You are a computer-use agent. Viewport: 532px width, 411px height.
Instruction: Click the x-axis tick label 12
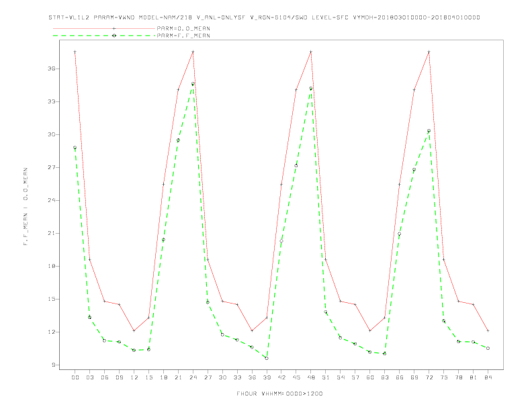[x=134, y=377]
